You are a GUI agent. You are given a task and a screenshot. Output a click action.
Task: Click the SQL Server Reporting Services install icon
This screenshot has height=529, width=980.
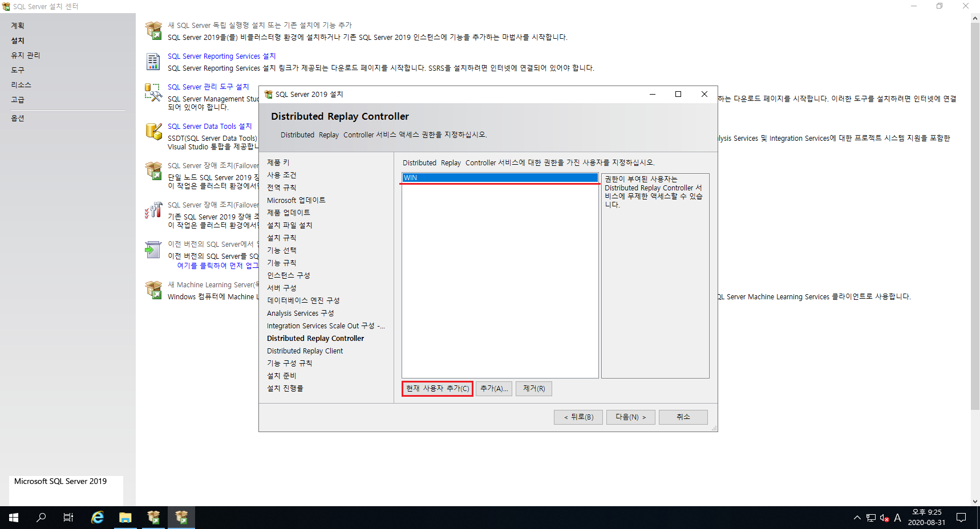[x=153, y=62]
